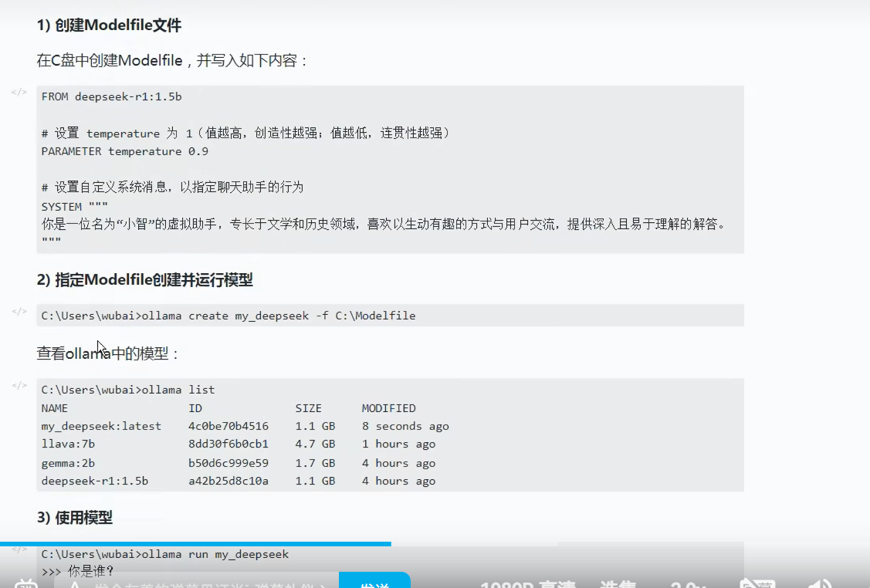Image resolution: width=870 pixels, height=588 pixels.
Task: Click heading '2) 指定Modelfile创建并运行模型'
Action: [x=145, y=279]
